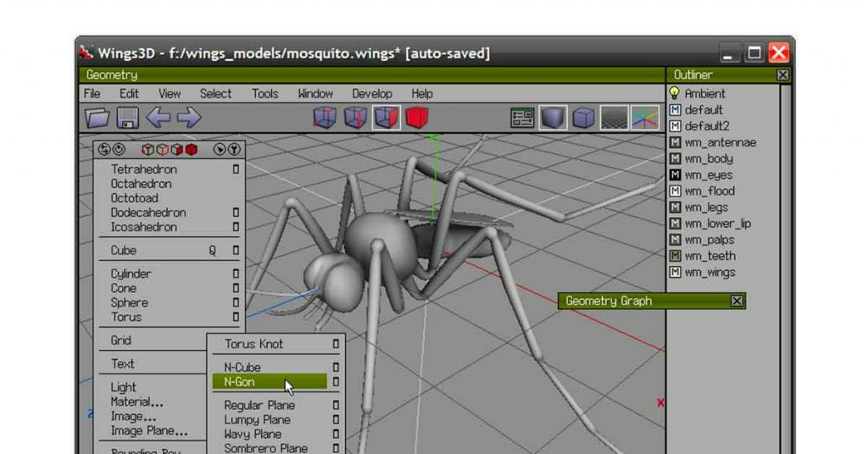The height and width of the screenshot is (454, 868).
Task: Click vertex mode icon in context menu header
Action: pos(147,149)
